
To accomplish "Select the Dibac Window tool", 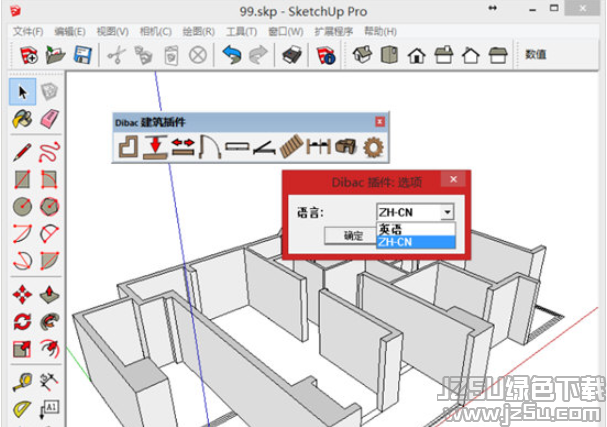I will [x=237, y=147].
